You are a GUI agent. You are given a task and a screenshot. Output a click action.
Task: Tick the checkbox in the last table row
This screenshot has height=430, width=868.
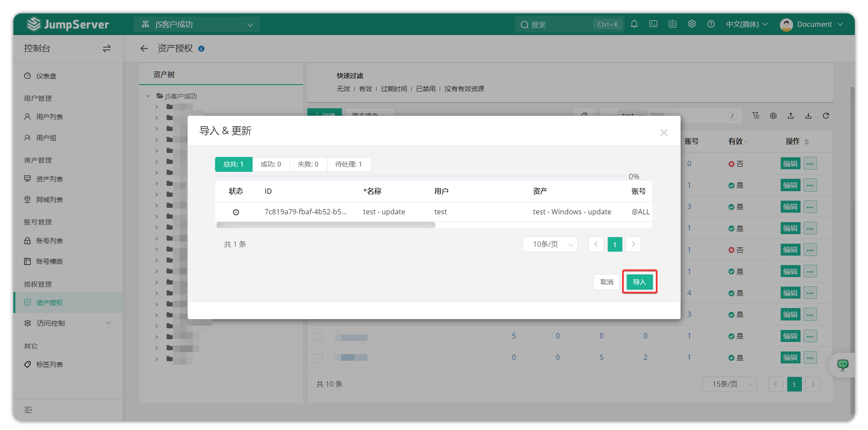318,358
